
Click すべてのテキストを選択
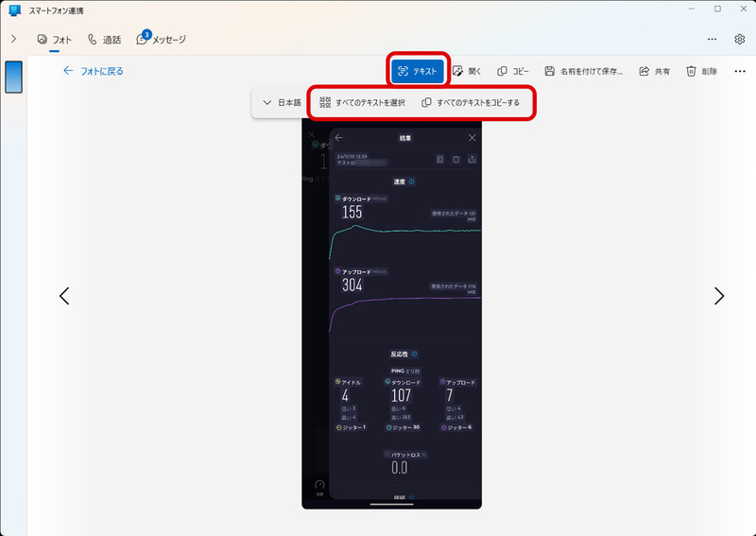[362, 102]
